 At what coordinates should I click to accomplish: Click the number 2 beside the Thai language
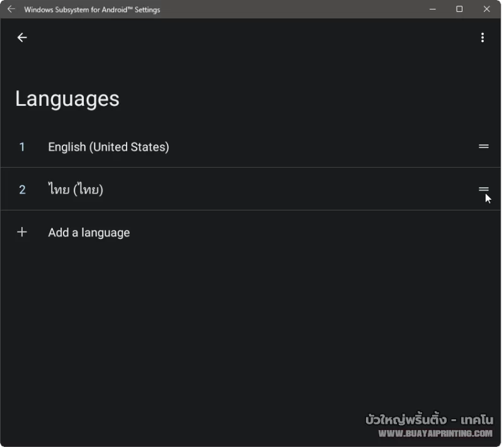22,190
